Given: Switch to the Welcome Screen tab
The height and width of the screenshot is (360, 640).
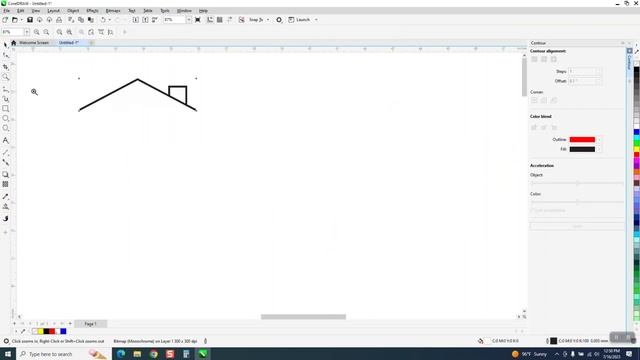Looking at the screenshot, I should 34,42.
